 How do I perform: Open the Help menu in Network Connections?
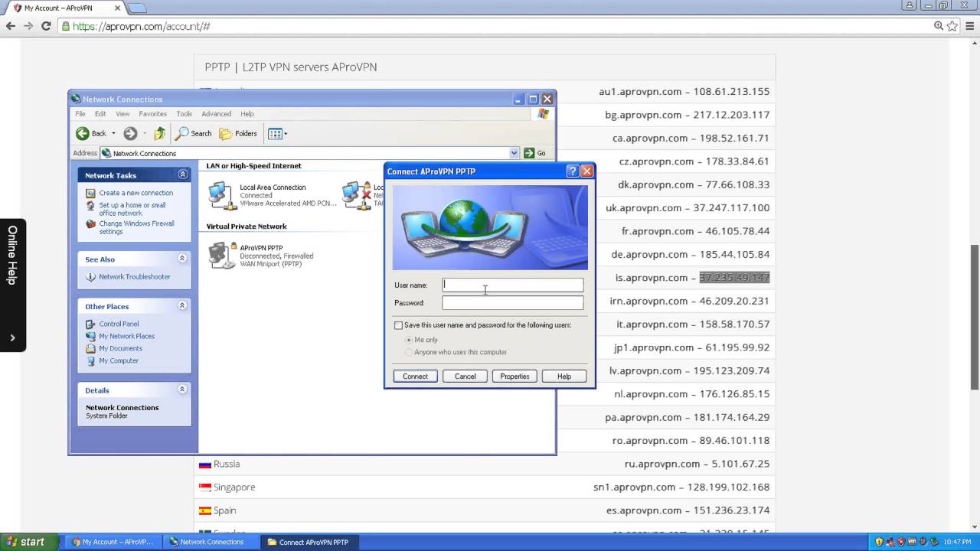247,114
